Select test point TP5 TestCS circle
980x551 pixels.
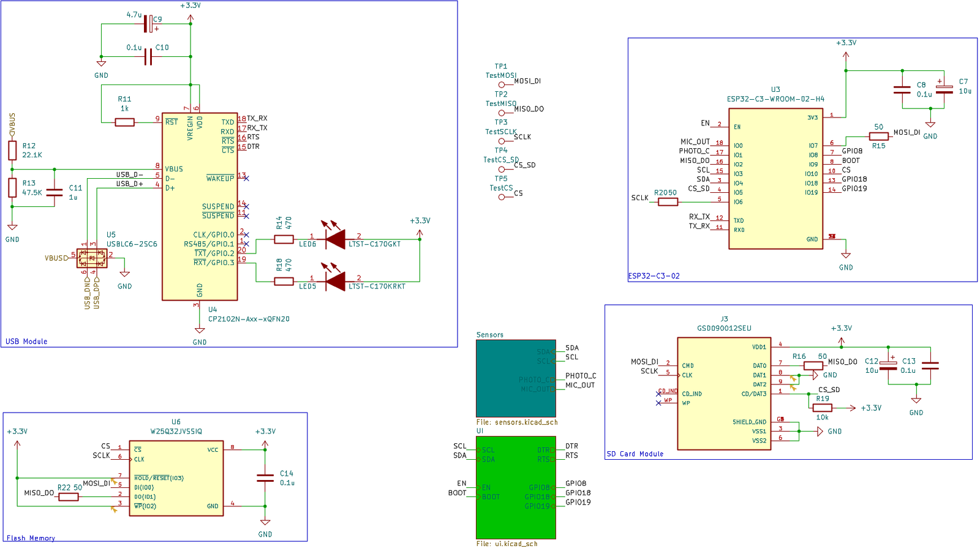502,197
